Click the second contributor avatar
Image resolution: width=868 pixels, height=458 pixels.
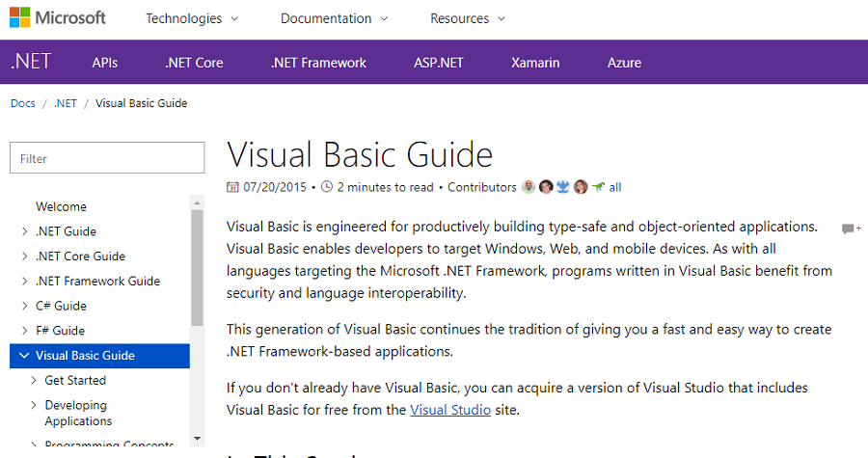(546, 187)
